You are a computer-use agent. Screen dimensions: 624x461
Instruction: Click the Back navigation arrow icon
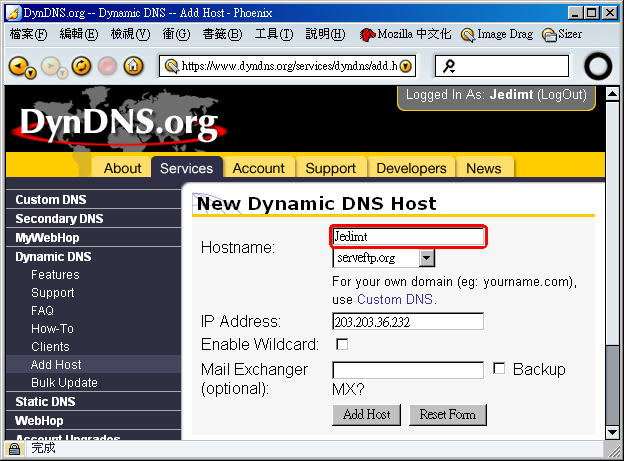click(x=18, y=65)
